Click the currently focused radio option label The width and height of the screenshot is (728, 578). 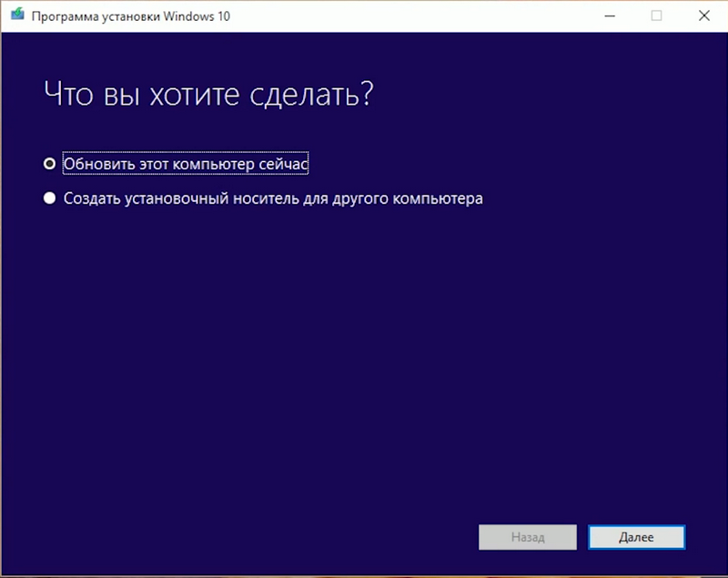pos(185,163)
